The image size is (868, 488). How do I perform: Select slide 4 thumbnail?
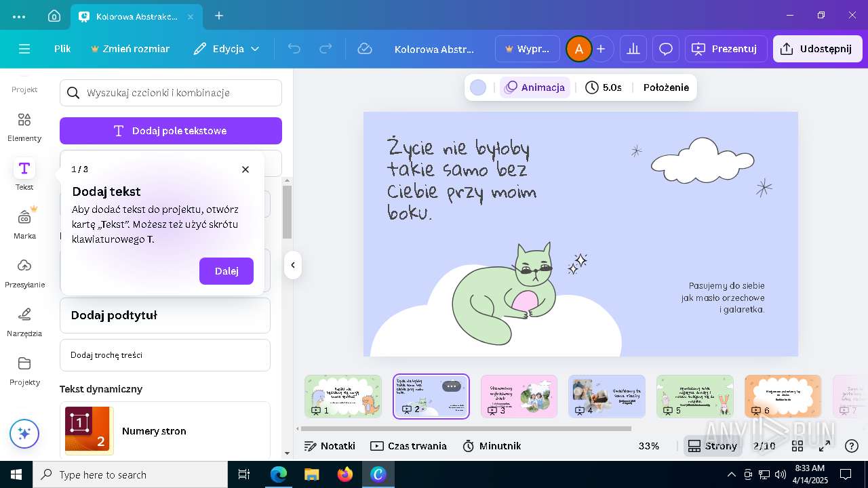(x=607, y=396)
